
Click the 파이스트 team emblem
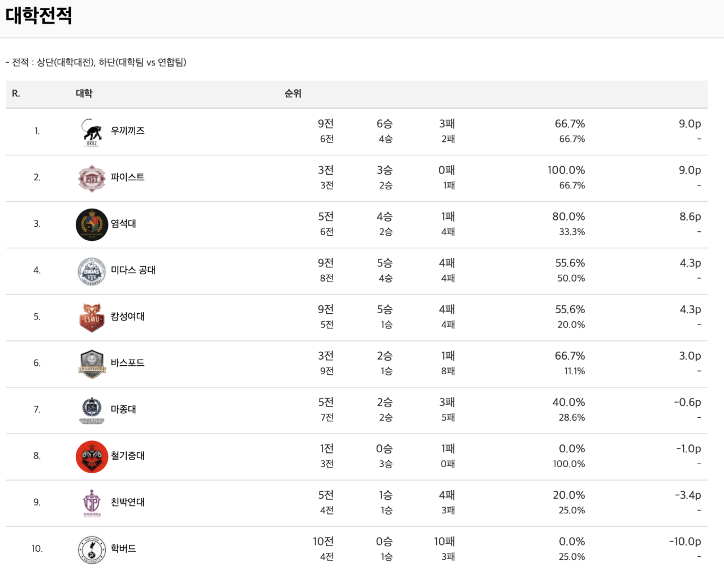click(x=92, y=179)
